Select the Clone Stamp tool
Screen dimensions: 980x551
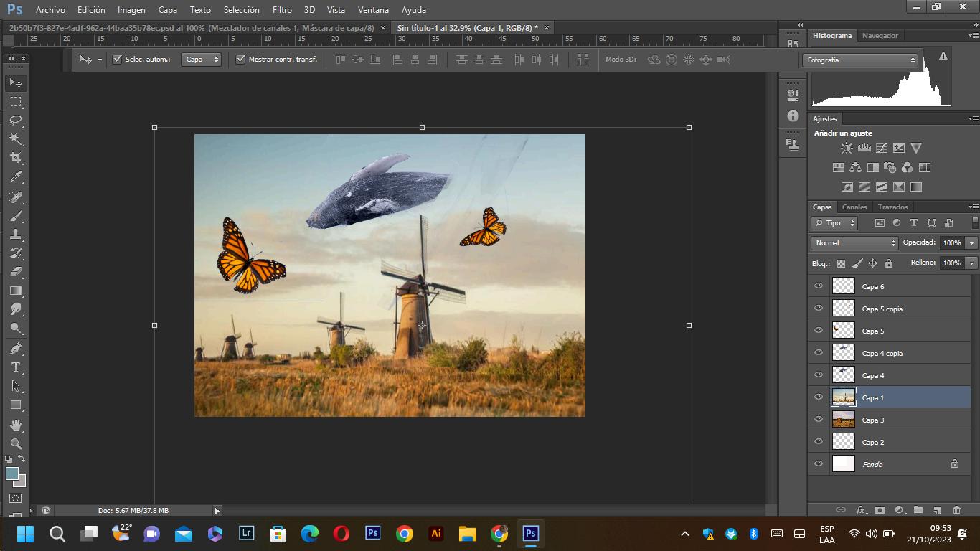[x=16, y=235]
